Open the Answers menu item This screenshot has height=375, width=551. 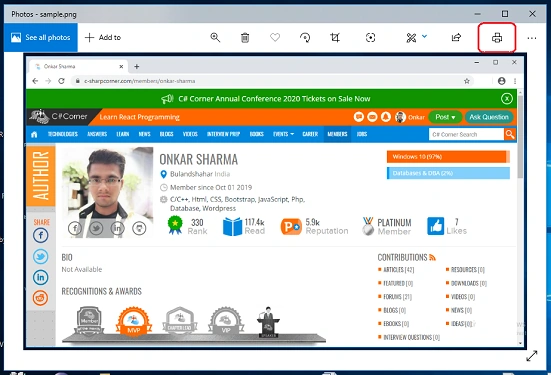point(97,134)
